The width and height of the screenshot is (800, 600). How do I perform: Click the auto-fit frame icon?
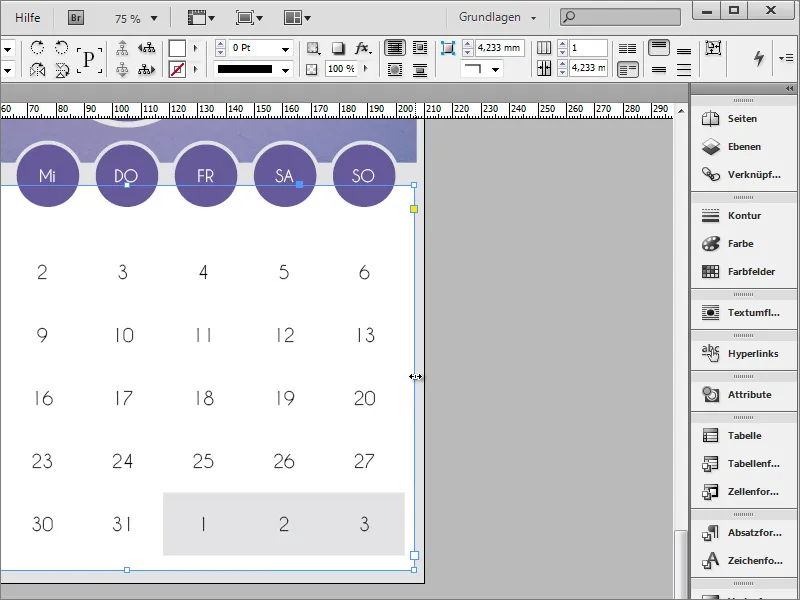pos(713,48)
